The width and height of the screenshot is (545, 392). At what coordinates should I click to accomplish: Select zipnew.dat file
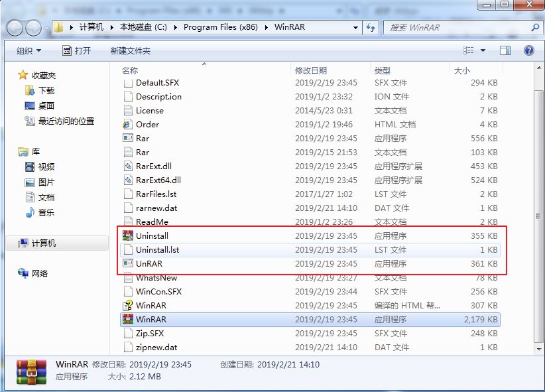coord(310,347)
